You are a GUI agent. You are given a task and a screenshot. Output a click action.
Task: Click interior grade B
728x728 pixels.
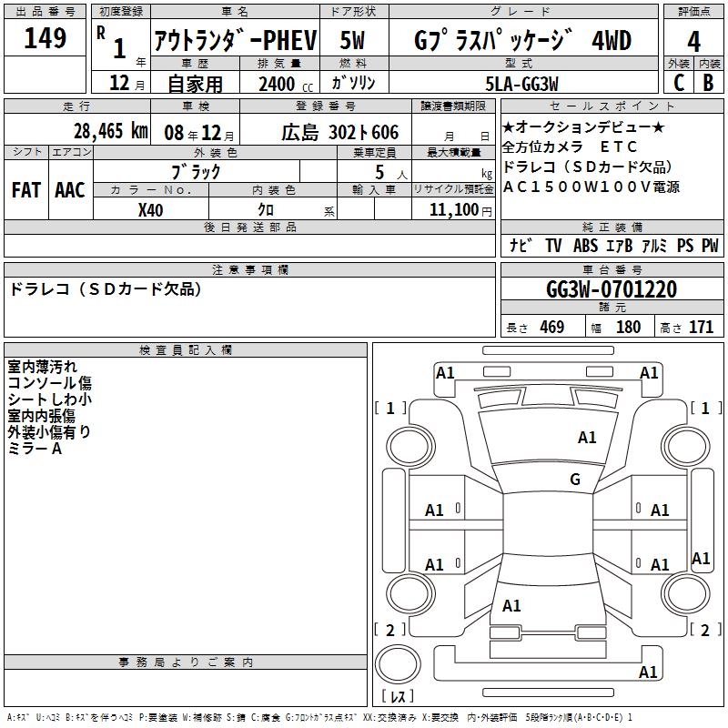point(709,83)
